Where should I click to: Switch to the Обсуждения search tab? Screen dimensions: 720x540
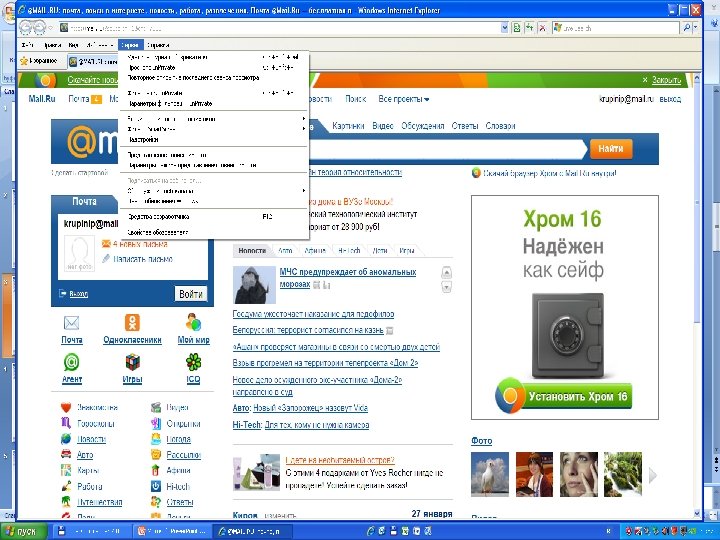422,126
